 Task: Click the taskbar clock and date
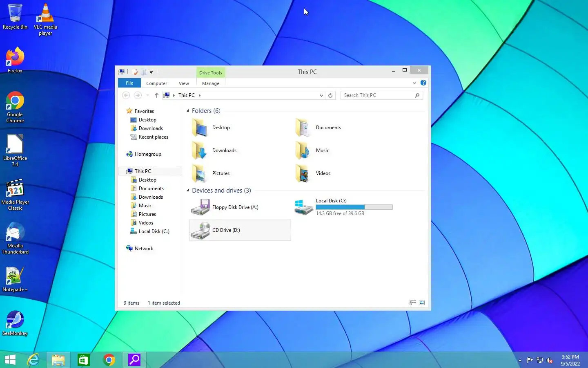[x=570, y=360]
